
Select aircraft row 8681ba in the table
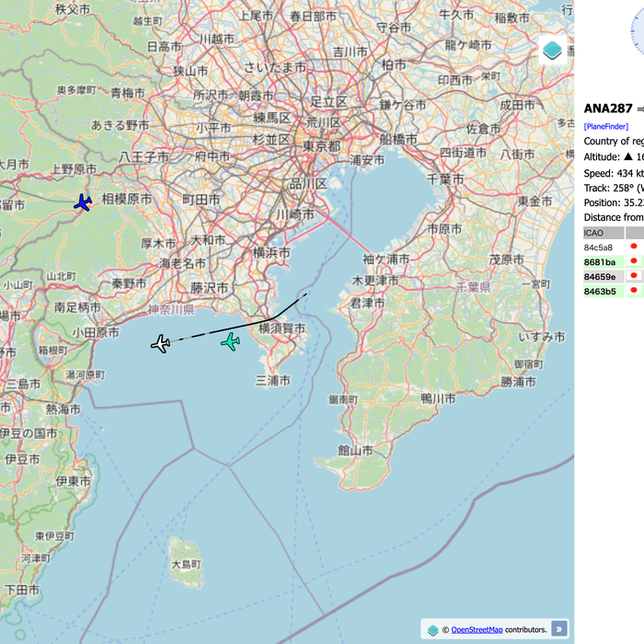tap(600, 262)
